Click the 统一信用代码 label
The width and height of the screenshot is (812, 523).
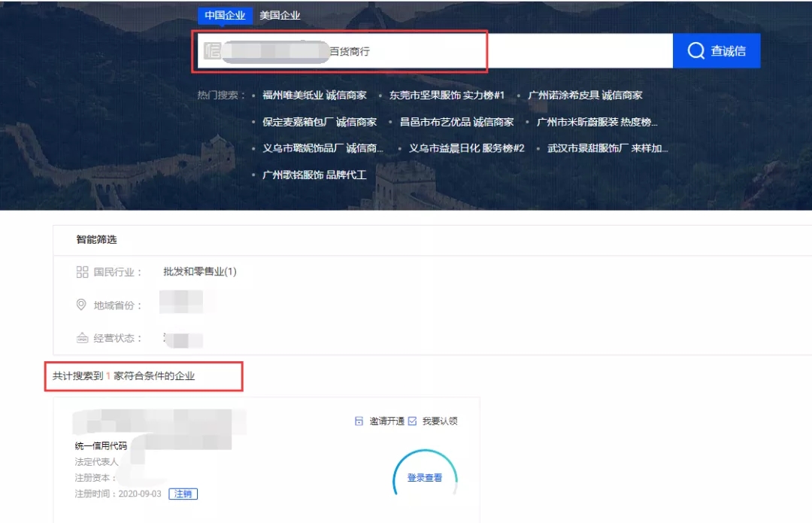(101, 445)
